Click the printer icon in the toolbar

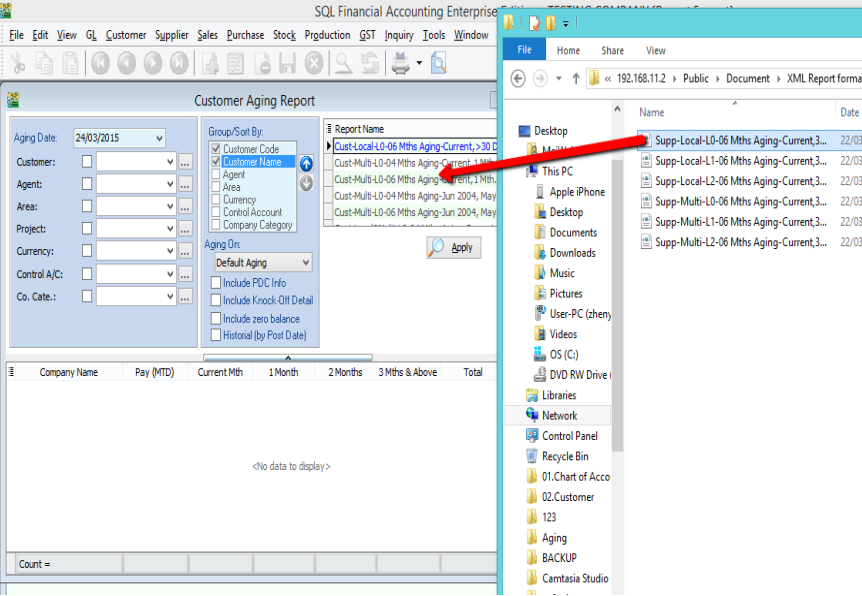400,64
